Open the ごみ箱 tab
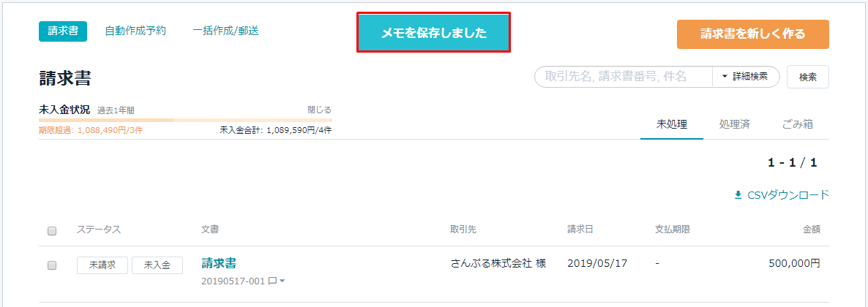The image size is (868, 307). (798, 124)
